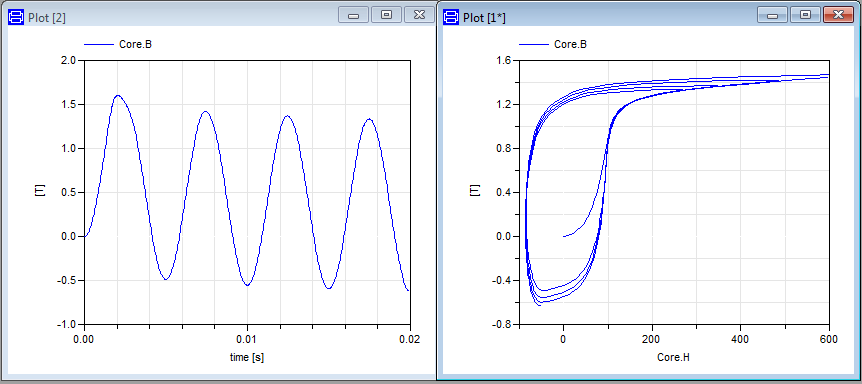
Task: Close the Plot [2] window
Action: 419,15
